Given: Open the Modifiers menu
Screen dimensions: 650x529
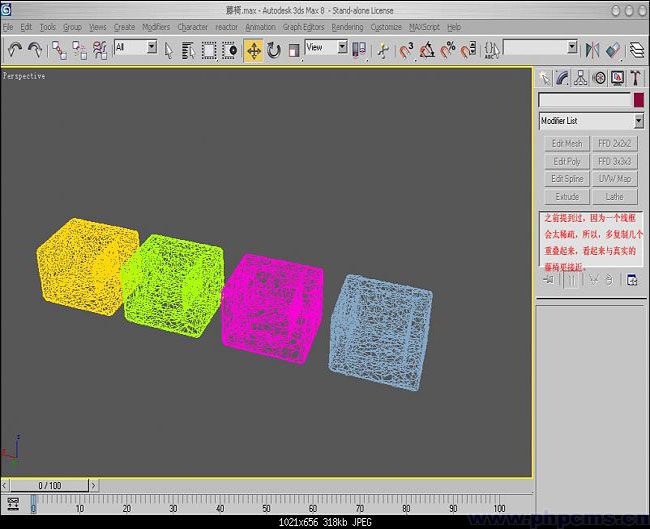Looking at the screenshot, I should (x=156, y=27).
